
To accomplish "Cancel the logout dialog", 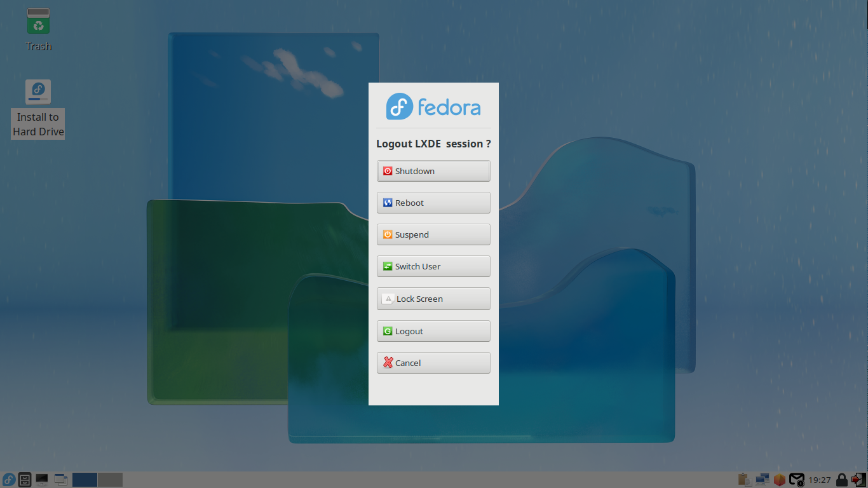I will [433, 363].
